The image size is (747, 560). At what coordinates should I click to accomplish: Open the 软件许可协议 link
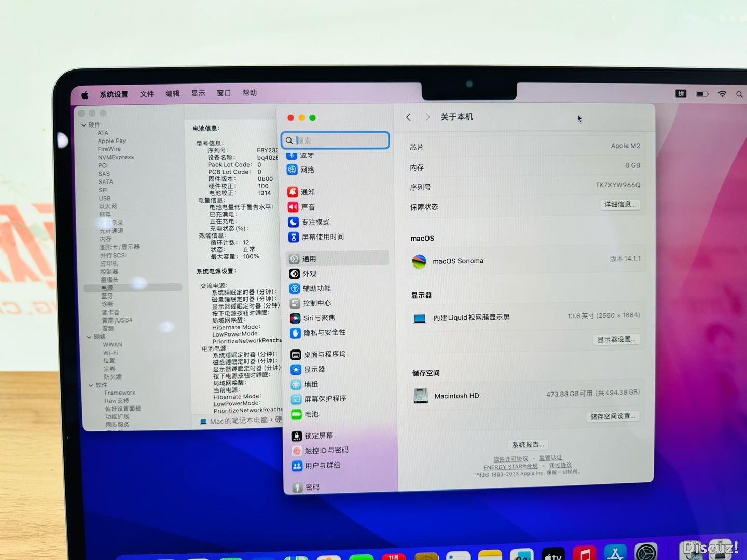[x=510, y=459]
